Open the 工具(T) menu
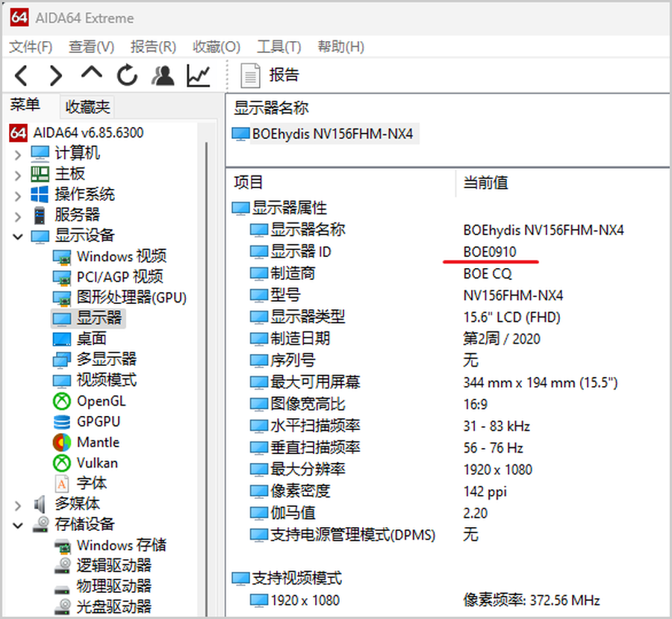The width and height of the screenshot is (672, 619). click(279, 46)
